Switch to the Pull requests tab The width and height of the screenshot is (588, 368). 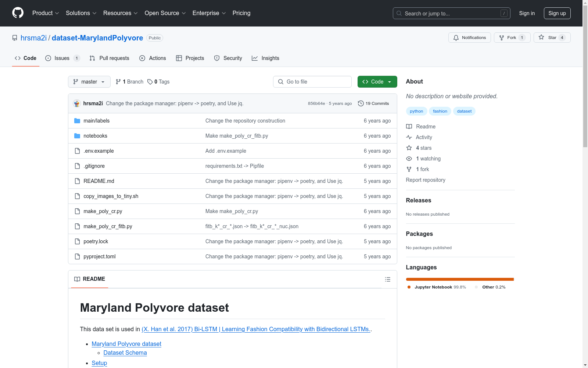110,58
